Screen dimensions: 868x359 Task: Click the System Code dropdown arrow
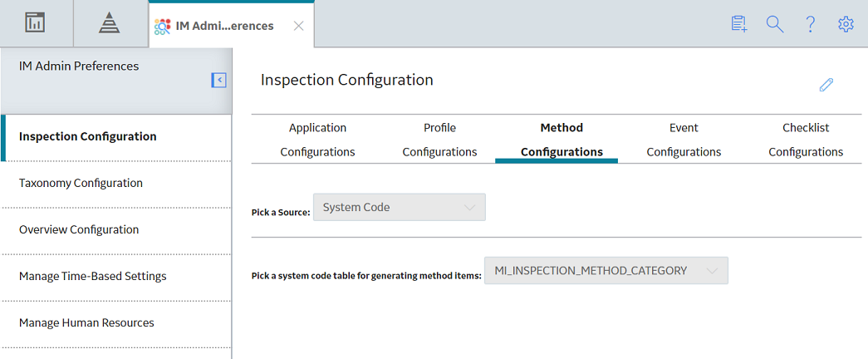click(x=469, y=208)
